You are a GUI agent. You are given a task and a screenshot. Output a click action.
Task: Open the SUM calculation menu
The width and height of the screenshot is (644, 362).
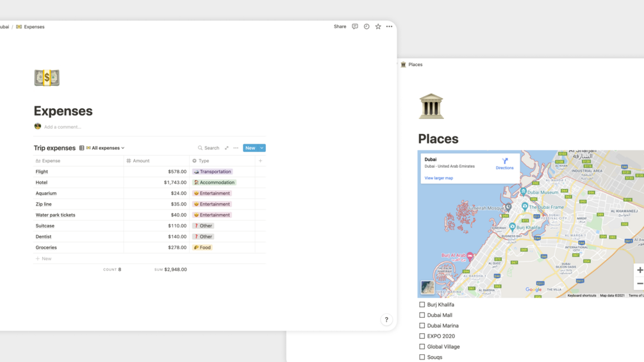pyautogui.click(x=170, y=270)
